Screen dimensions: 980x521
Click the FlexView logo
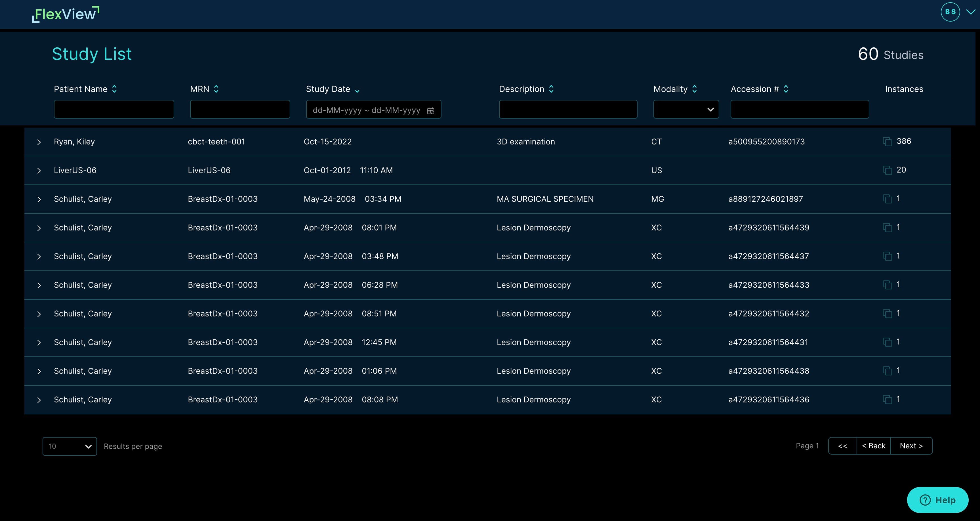point(66,14)
